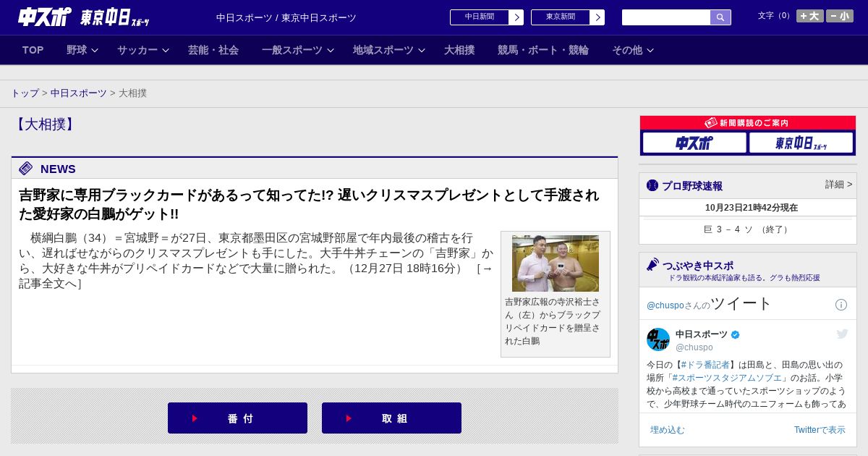
Task: Decrease text size with the 小 button
Action: point(840,16)
